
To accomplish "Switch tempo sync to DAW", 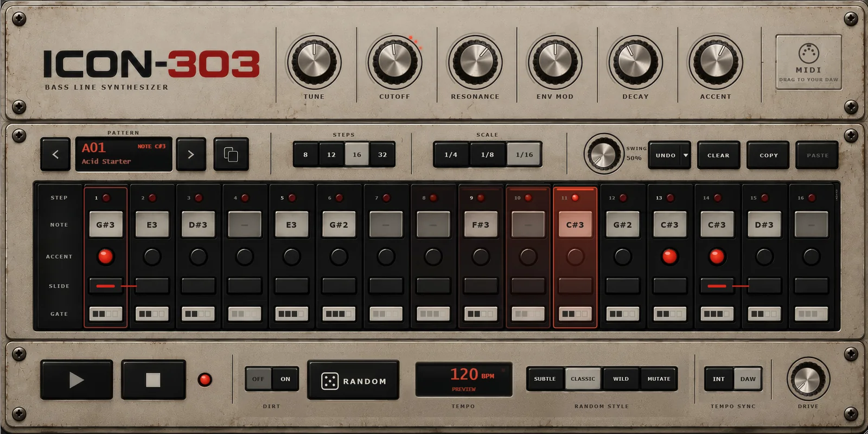I will pos(748,379).
